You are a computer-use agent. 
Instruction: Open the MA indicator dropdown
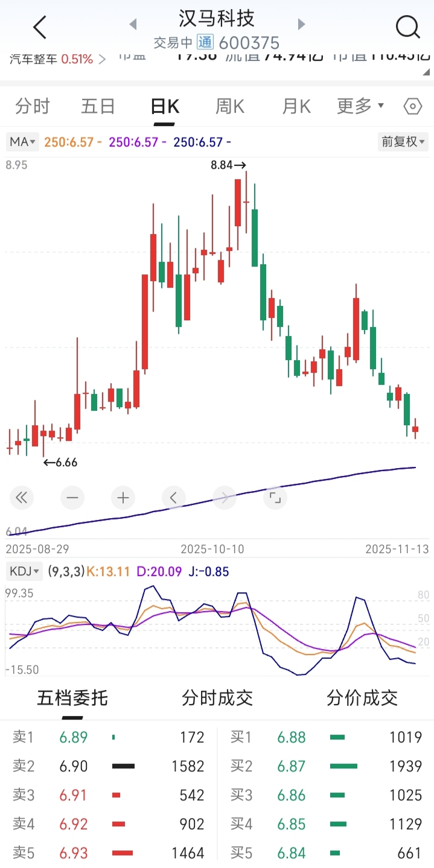click(x=23, y=142)
